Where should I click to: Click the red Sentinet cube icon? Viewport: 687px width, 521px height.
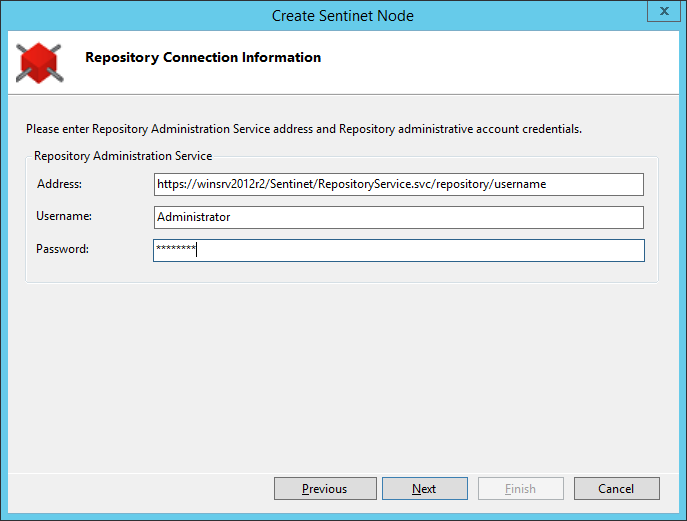(x=39, y=63)
